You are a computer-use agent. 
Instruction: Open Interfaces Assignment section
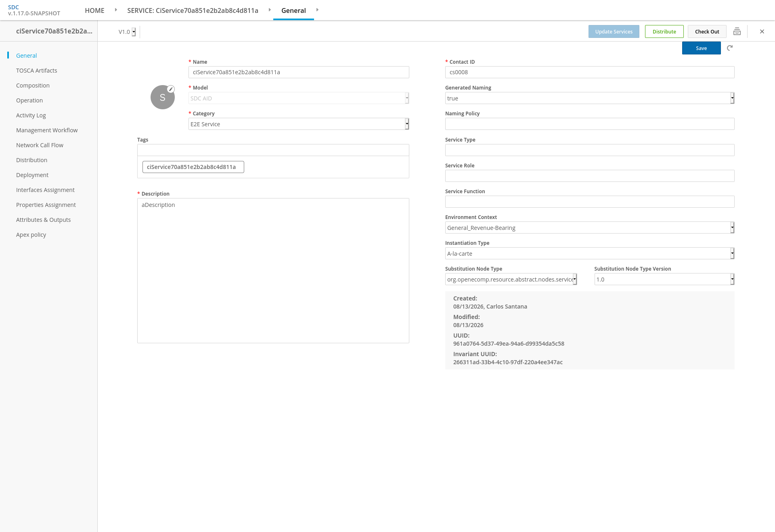45,190
